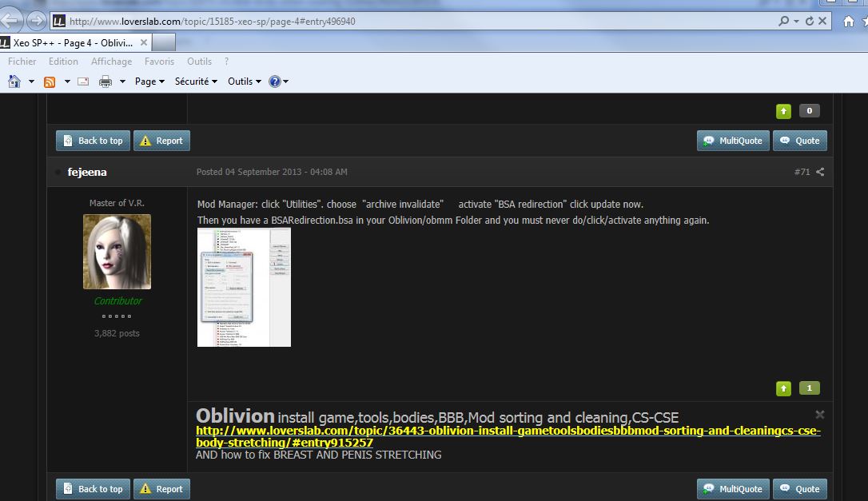Toggle MultiQuote on fejeena's post
This screenshot has height=501, width=868.
point(733,489)
